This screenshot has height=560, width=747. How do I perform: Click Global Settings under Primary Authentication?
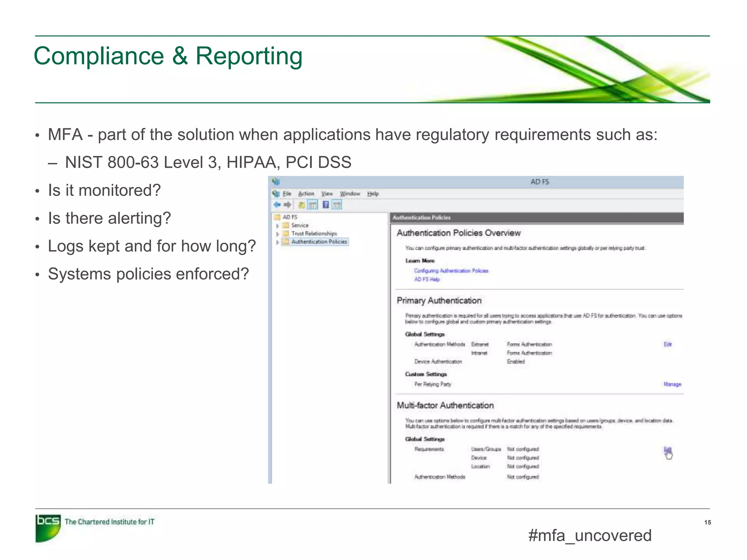425,334
